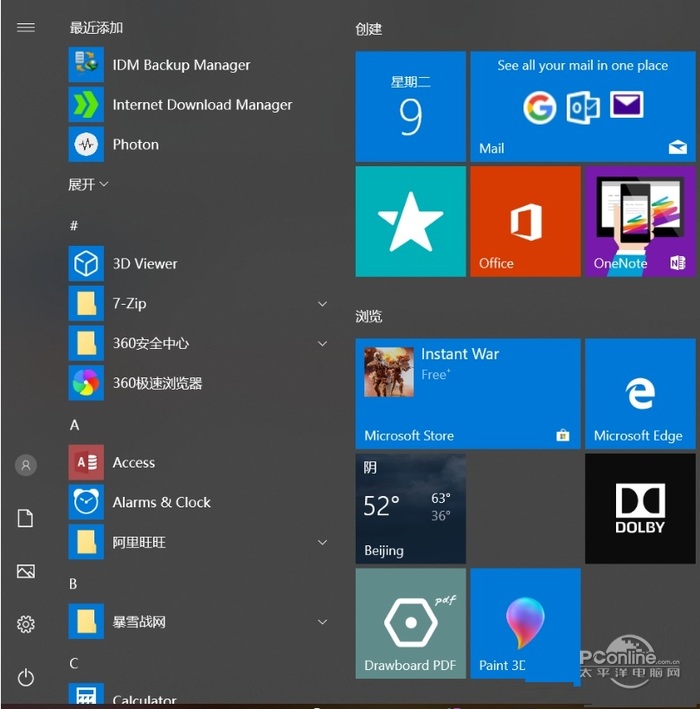Open the Dolby tile
The image size is (700, 709).
(640, 509)
